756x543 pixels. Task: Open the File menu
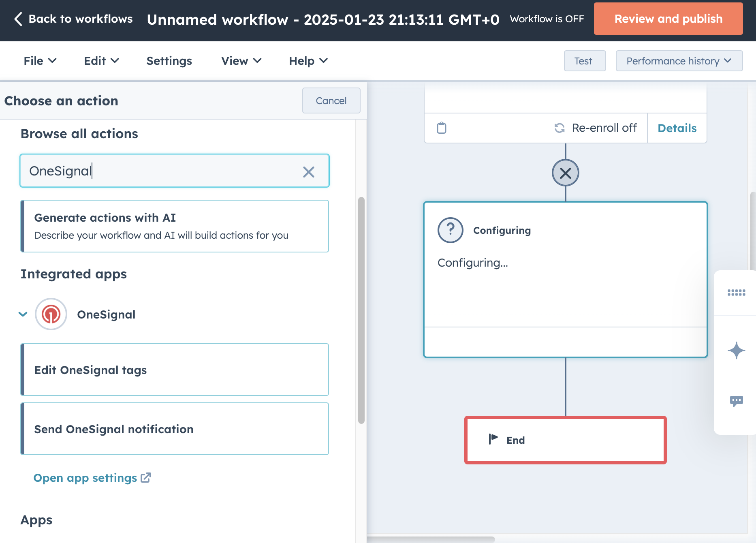(x=40, y=61)
